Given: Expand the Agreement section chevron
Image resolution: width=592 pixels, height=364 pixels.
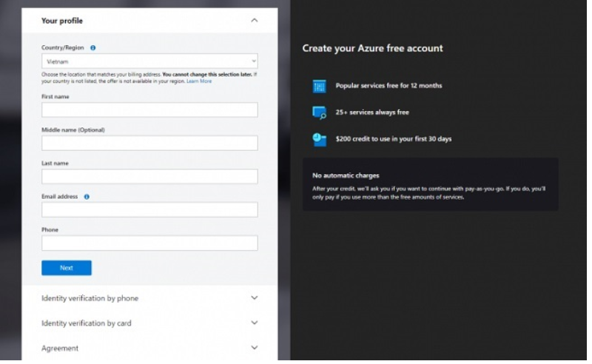Looking at the screenshot, I should point(254,348).
